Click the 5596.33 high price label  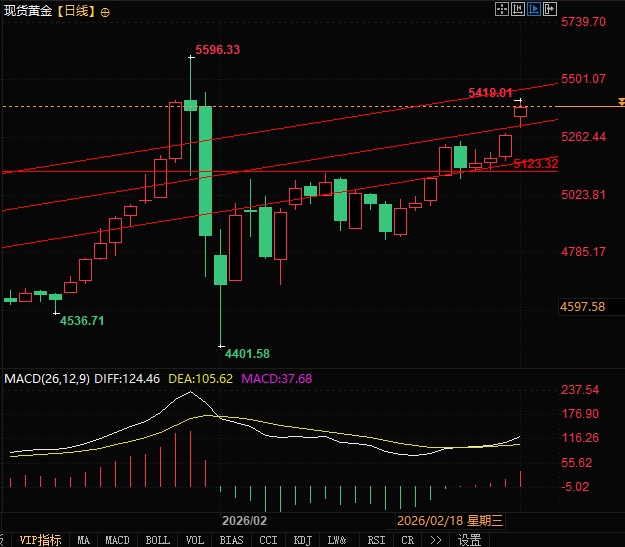[x=218, y=50]
